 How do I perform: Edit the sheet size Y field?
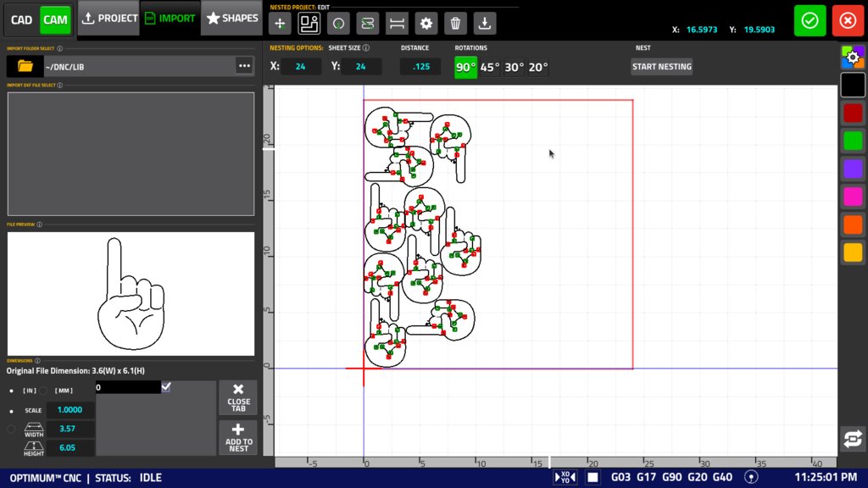point(360,66)
